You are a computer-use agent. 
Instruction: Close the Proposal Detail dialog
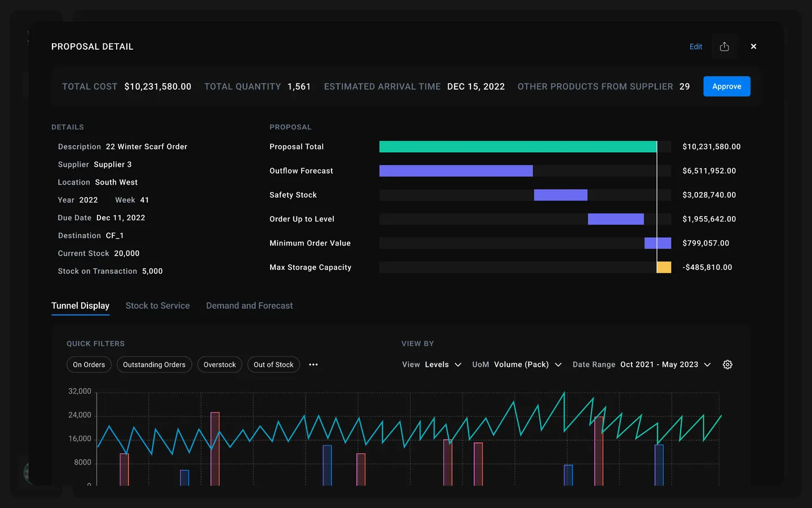pyautogui.click(x=753, y=46)
